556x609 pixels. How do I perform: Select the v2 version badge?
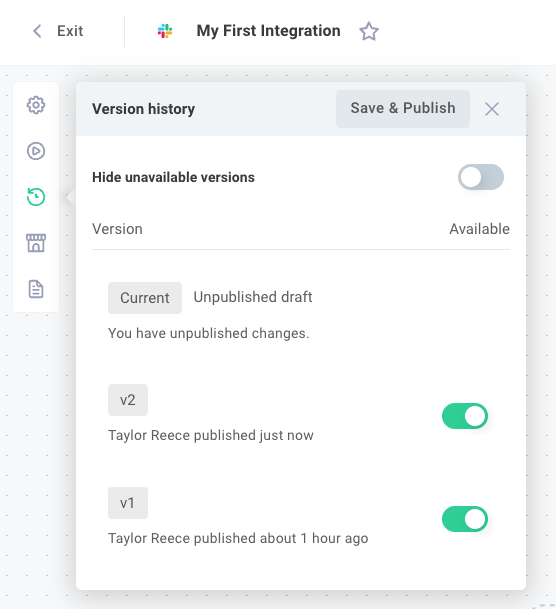click(128, 400)
